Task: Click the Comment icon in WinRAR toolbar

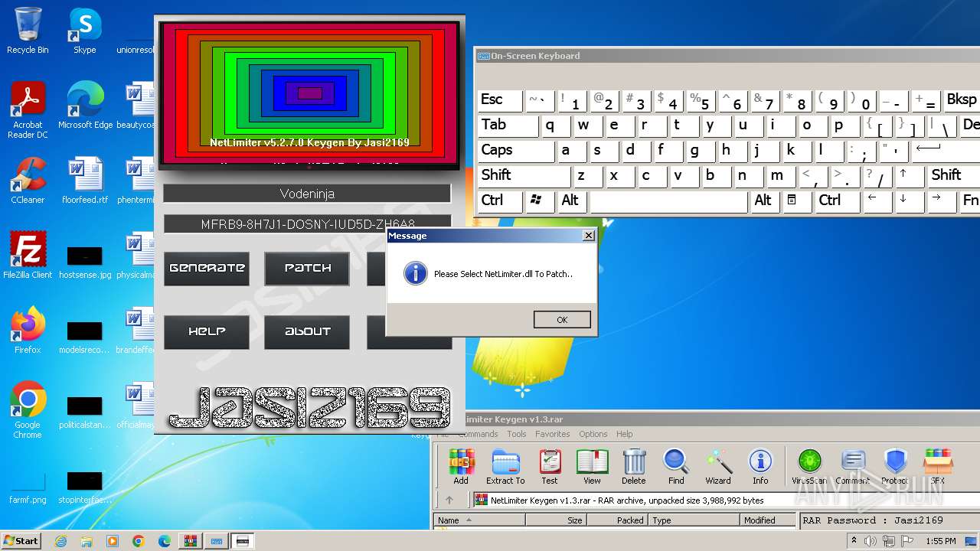Action: coord(852,466)
